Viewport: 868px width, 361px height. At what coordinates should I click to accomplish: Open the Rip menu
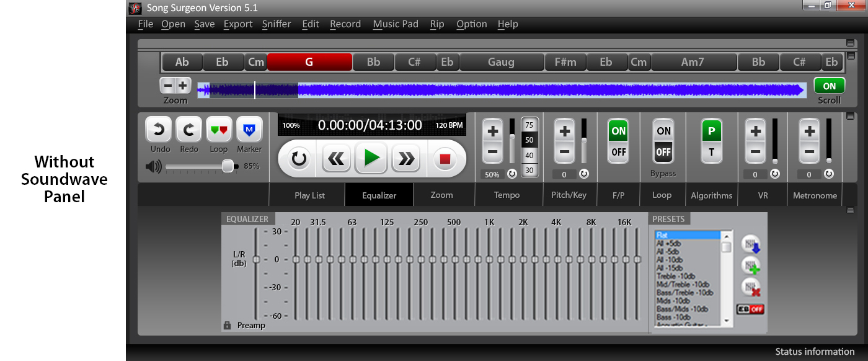437,24
